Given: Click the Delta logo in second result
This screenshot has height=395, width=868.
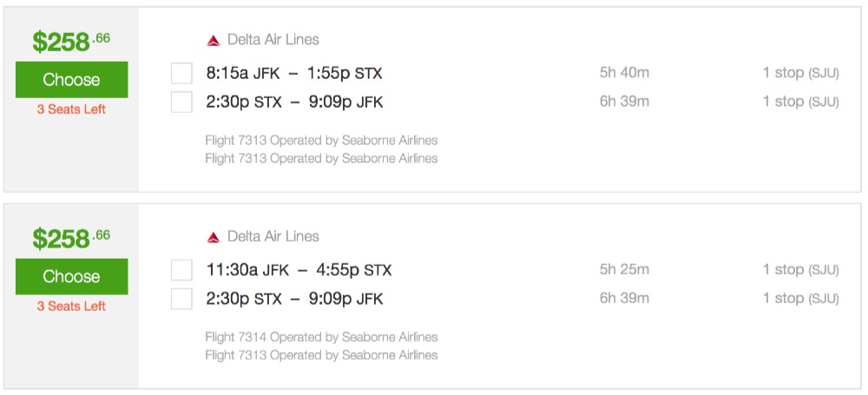Looking at the screenshot, I should [x=214, y=237].
